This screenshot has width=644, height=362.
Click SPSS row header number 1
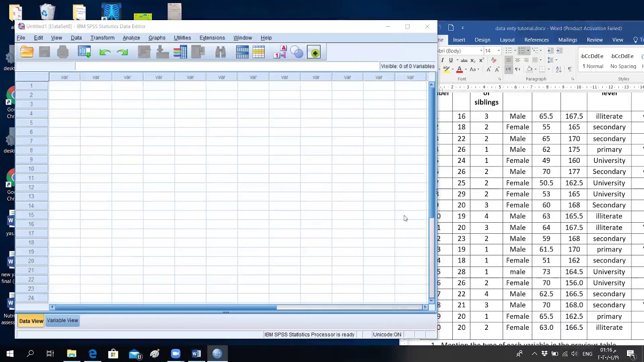point(31,86)
